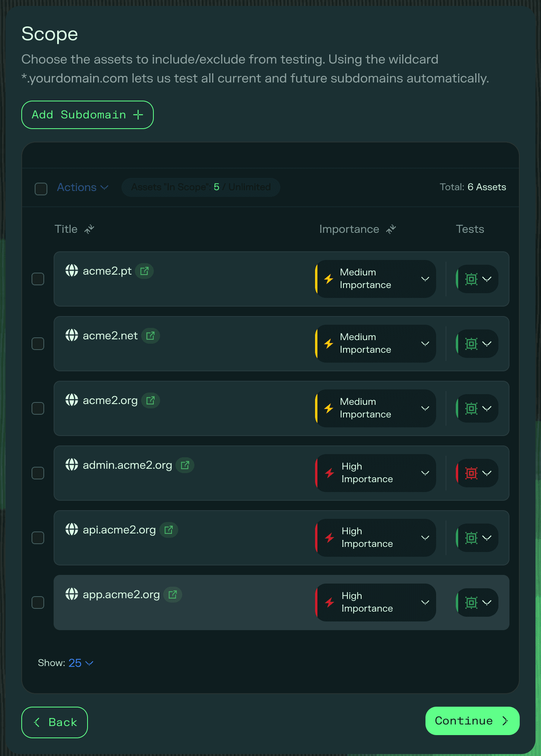Click yellow lightning icon on acme2.pt row
This screenshot has width=541, height=756.
pyautogui.click(x=329, y=279)
